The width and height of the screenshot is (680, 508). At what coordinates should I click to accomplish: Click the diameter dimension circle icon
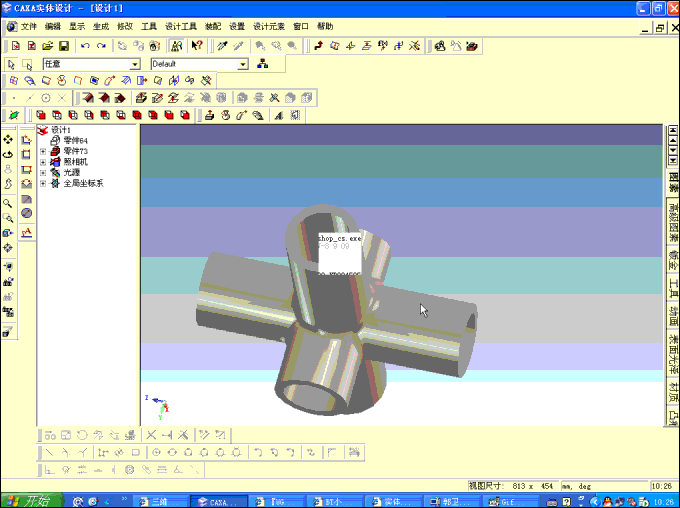point(27,213)
